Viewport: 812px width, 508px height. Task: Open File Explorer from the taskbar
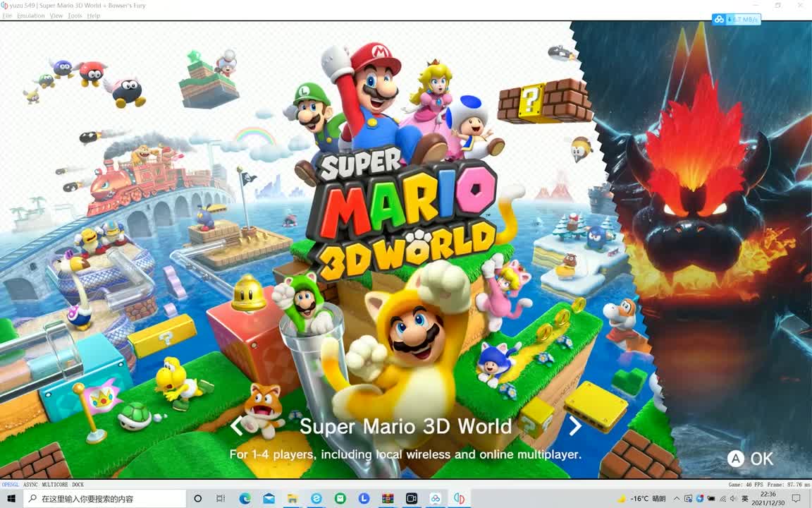point(293,498)
